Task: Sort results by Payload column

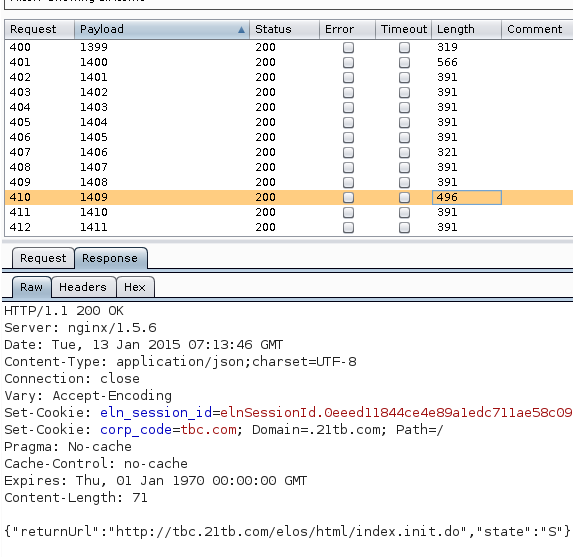Action: click(162, 29)
